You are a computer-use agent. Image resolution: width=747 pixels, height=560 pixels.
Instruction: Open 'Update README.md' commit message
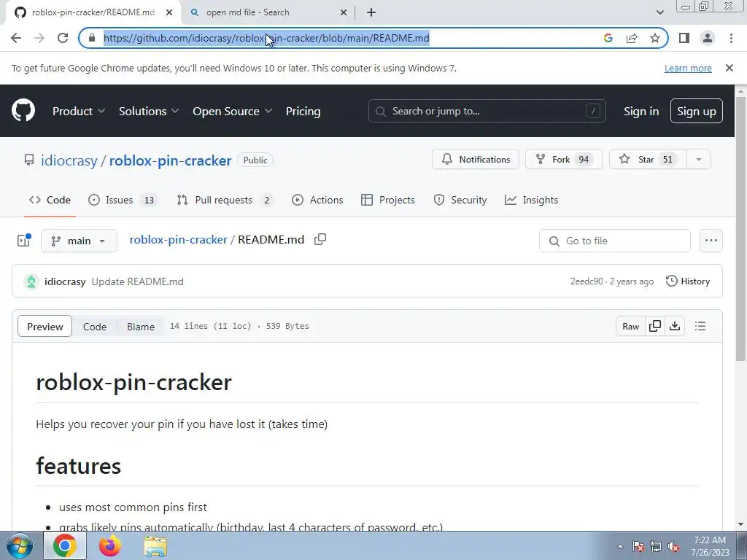coord(137,281)
